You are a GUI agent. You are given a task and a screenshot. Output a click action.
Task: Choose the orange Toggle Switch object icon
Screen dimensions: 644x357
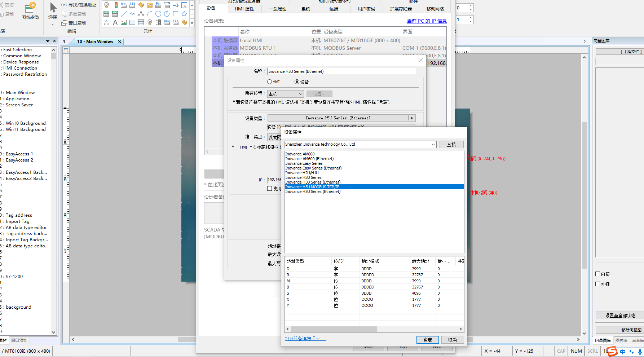point(150,5)
